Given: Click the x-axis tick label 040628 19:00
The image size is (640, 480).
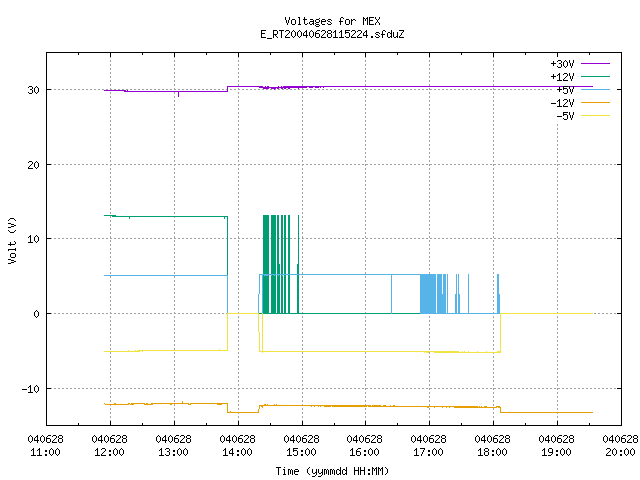Looking at the screenshot, I should point(557,446).
